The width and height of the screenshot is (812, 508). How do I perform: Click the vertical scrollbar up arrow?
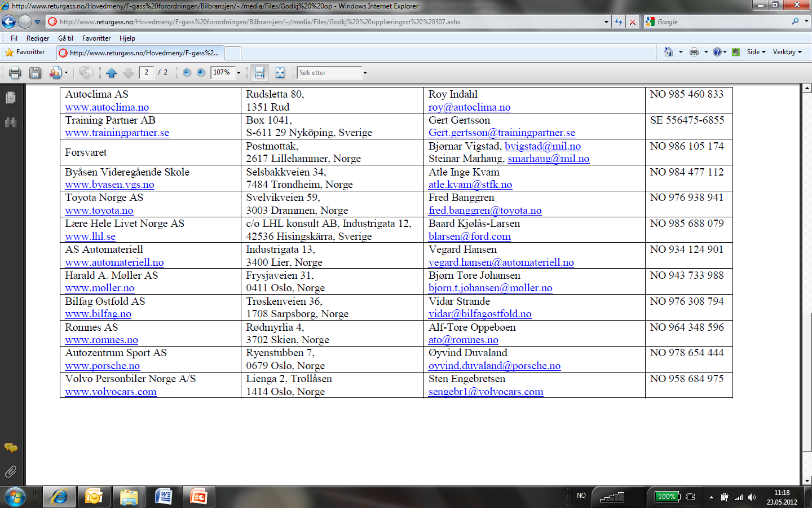pos(807,88)
